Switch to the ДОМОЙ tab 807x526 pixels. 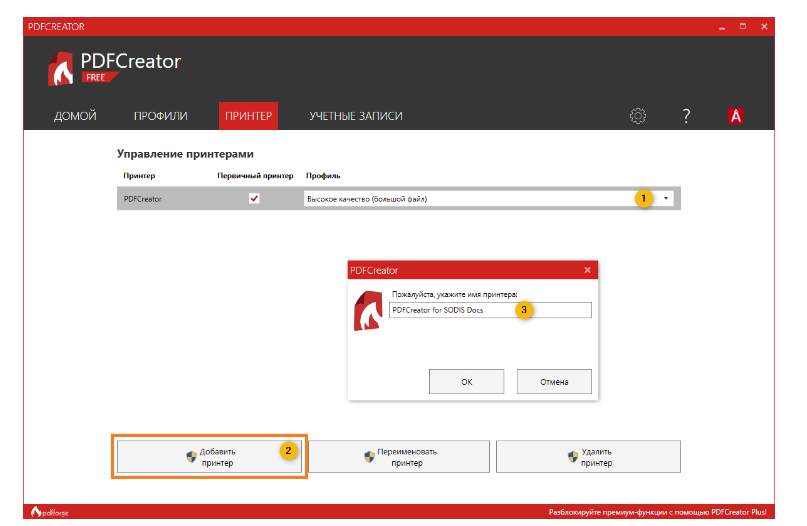click(75, 116)
